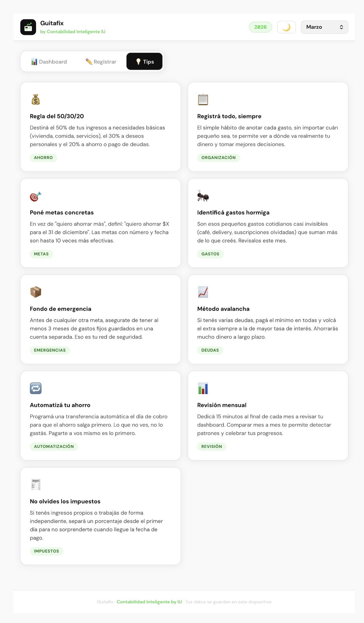Image resolution: width=364 pixels, height=623 pixels.
Task: Click the package box emergency fund icon
Action: click(x=36, y=292)
